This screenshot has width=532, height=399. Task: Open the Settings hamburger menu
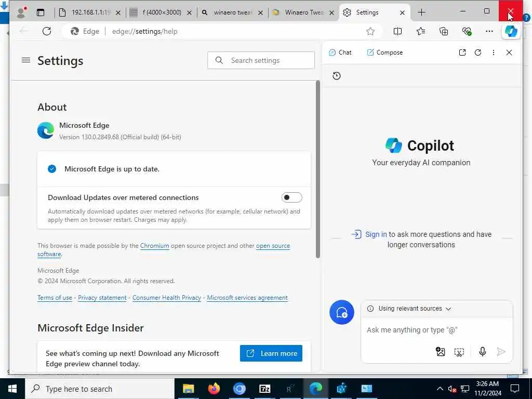click(26, 60)
